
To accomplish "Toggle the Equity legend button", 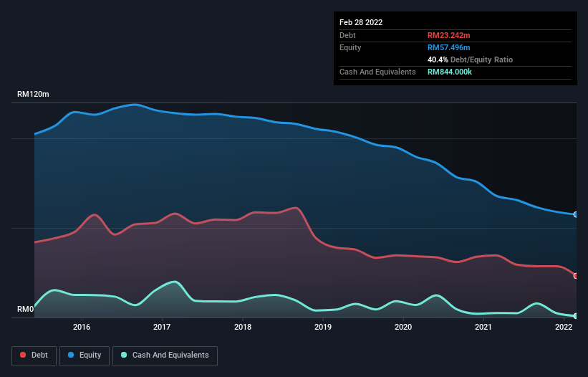I will click(x=85, y=355).
